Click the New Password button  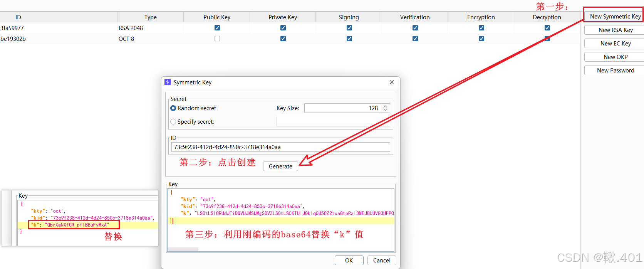coord(614,71)
